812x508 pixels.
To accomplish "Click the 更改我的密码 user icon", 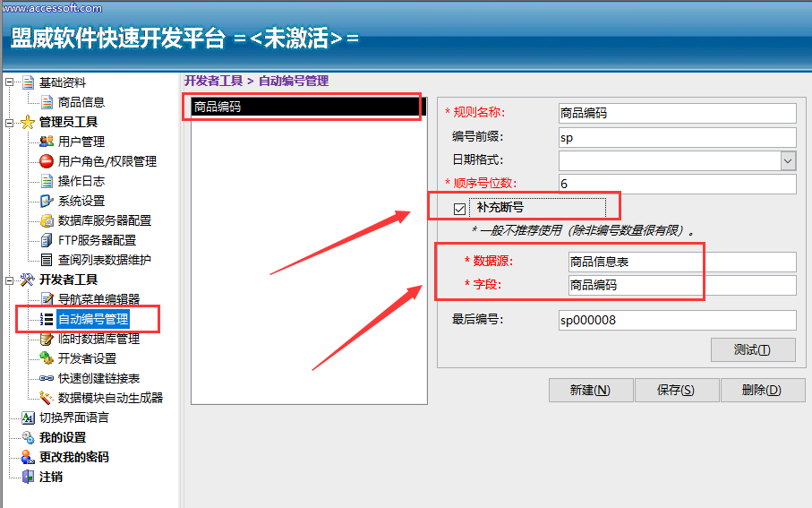I will coord(28,457).
